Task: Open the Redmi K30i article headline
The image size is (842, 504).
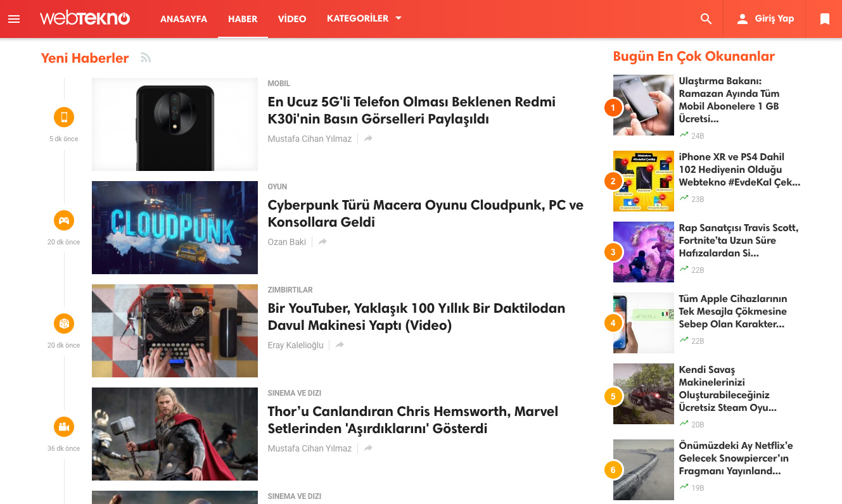Action: (411, 110)
